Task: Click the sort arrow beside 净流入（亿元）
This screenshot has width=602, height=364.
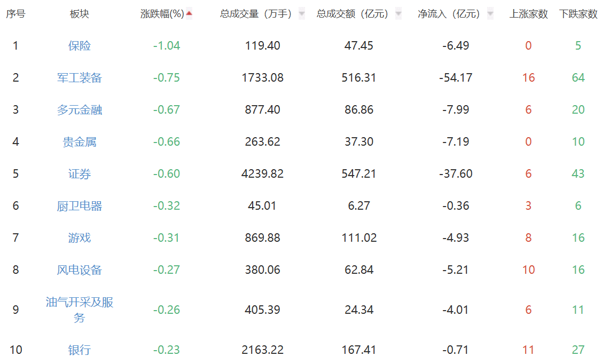Action: [490, 14]
